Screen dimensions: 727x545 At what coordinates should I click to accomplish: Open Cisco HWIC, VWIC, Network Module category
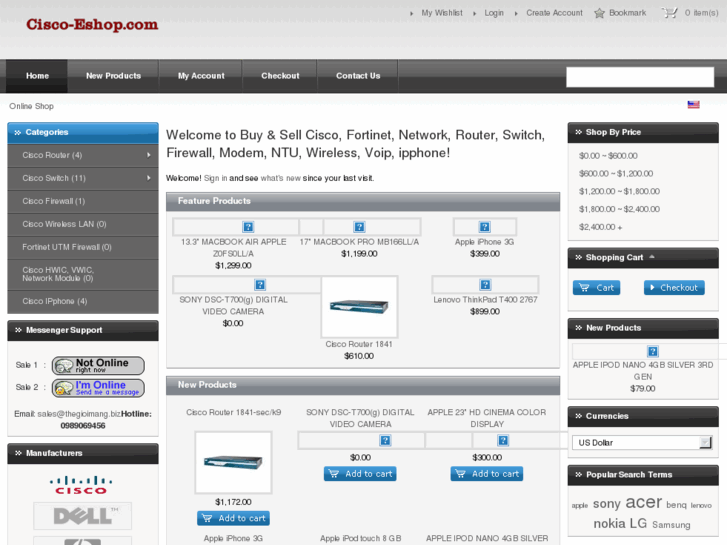click(x=83, y=274)
